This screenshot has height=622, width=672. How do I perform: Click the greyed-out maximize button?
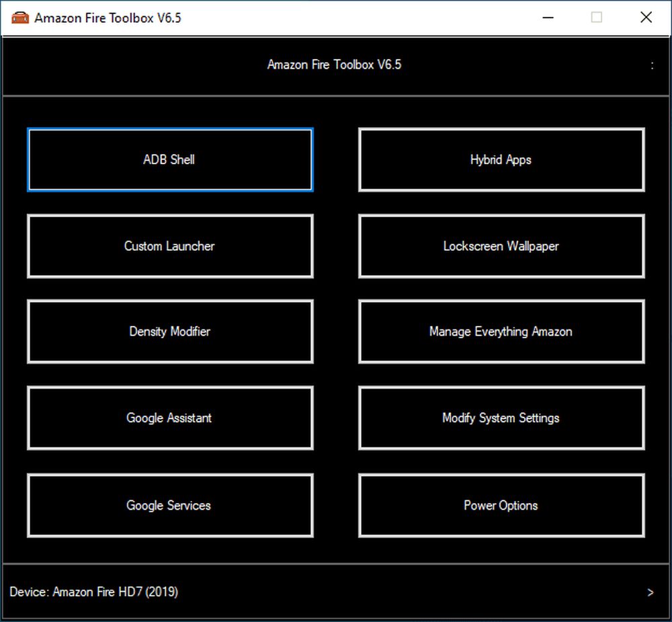pos(596,17)
